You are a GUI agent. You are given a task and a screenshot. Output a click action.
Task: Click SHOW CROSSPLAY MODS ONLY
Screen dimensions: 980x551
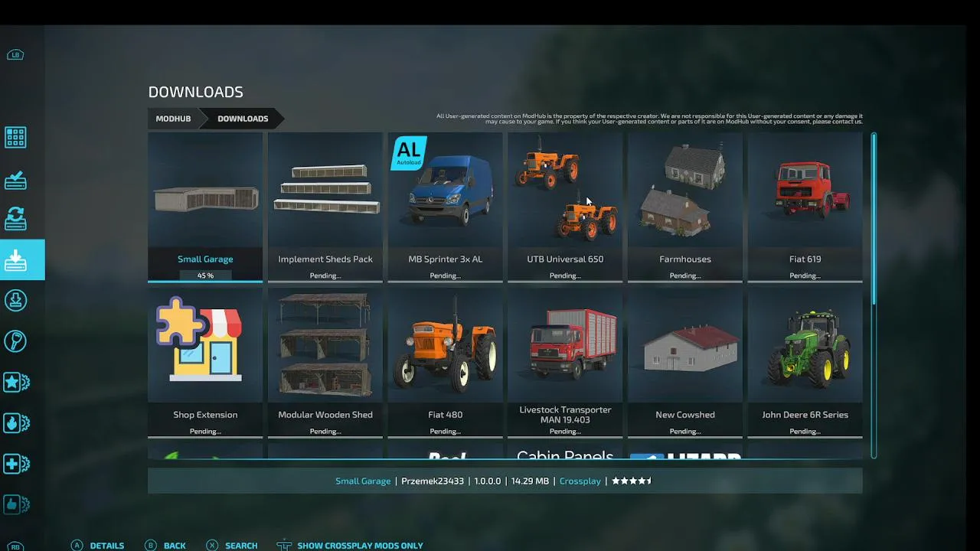coord(360,546)
